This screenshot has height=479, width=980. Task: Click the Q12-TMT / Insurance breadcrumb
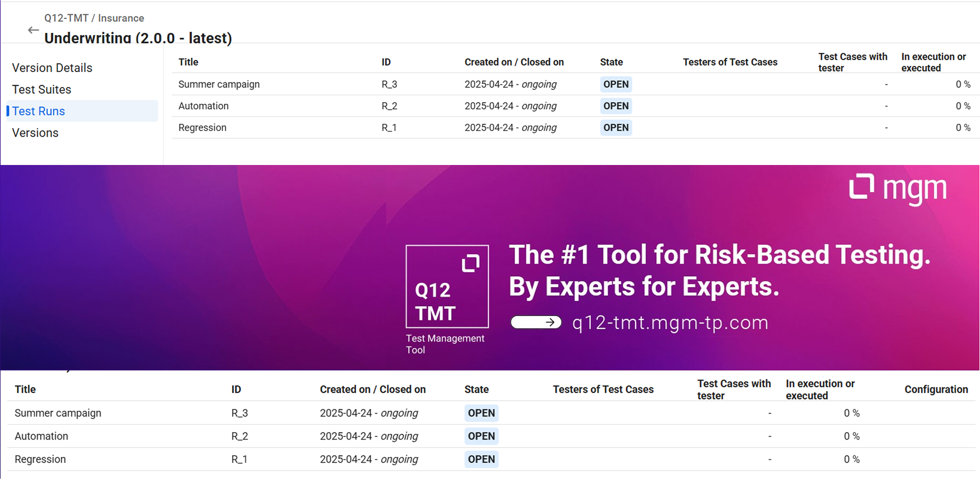94,18
